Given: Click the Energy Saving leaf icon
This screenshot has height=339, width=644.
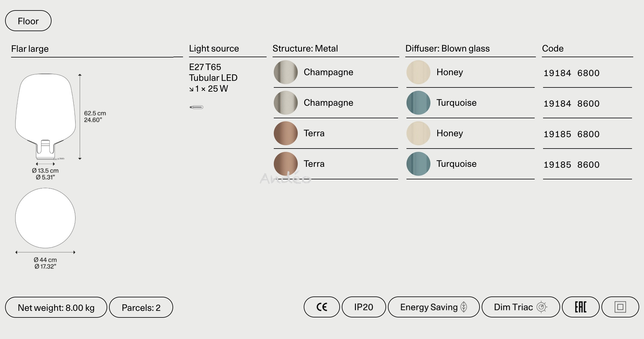Looking at the screenshot, I should tap(464, 307).
